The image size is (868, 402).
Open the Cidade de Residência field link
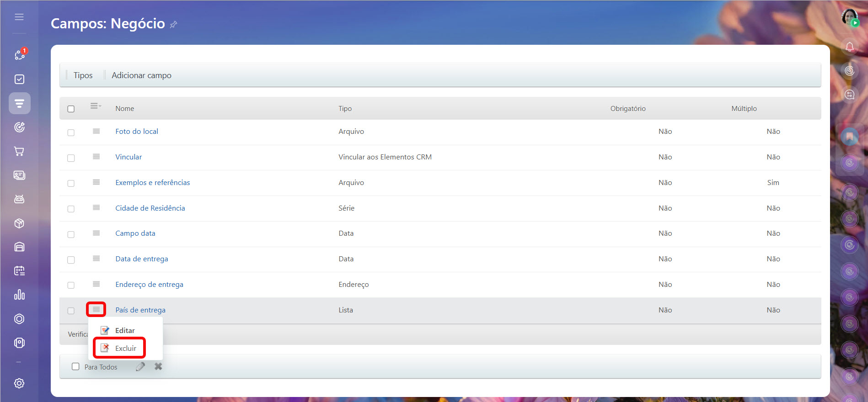coord(150,208)
